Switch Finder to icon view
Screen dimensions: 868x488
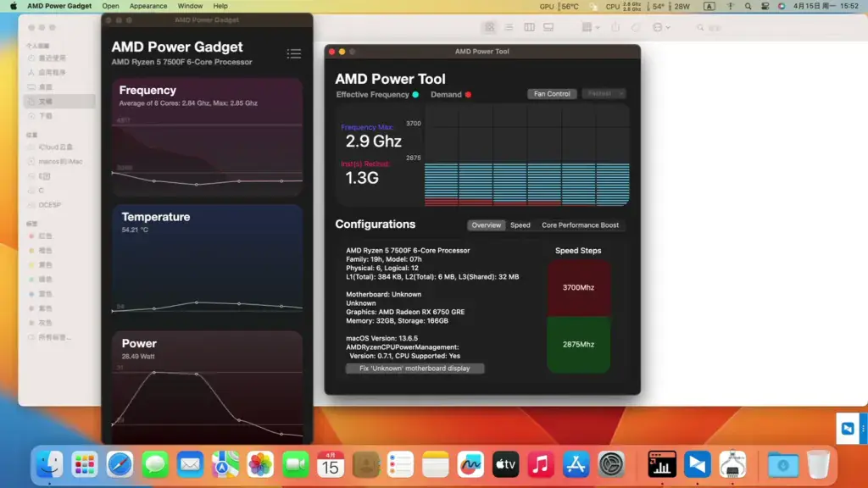pos(489,27)
